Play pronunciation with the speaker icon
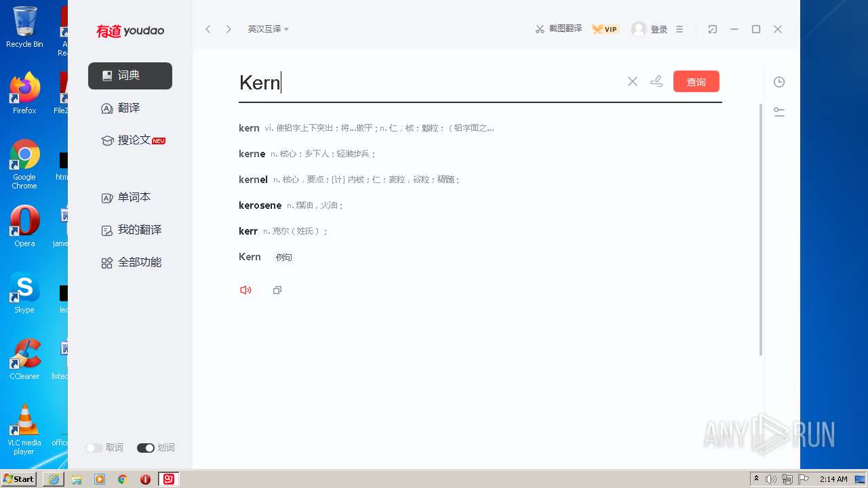This screenshot has width=868, height=488. pyautogui.click(x=245, y=290)
